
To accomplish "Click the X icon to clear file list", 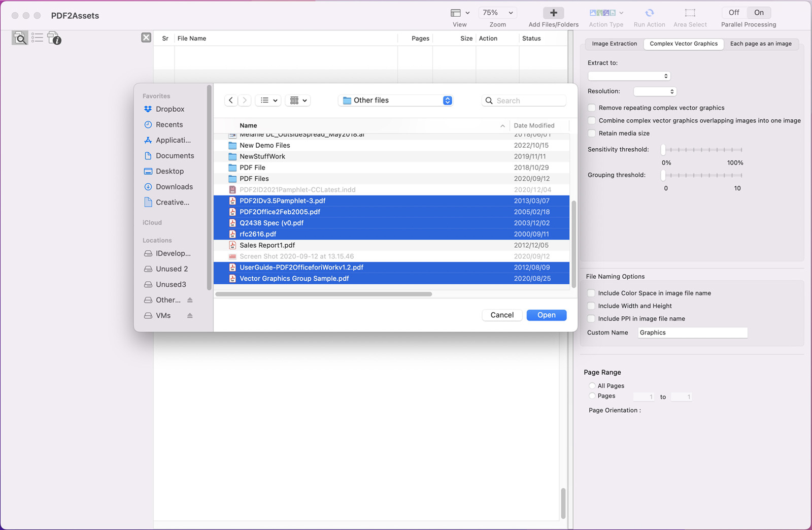I will pyautogui.click(x=146, y=38).
